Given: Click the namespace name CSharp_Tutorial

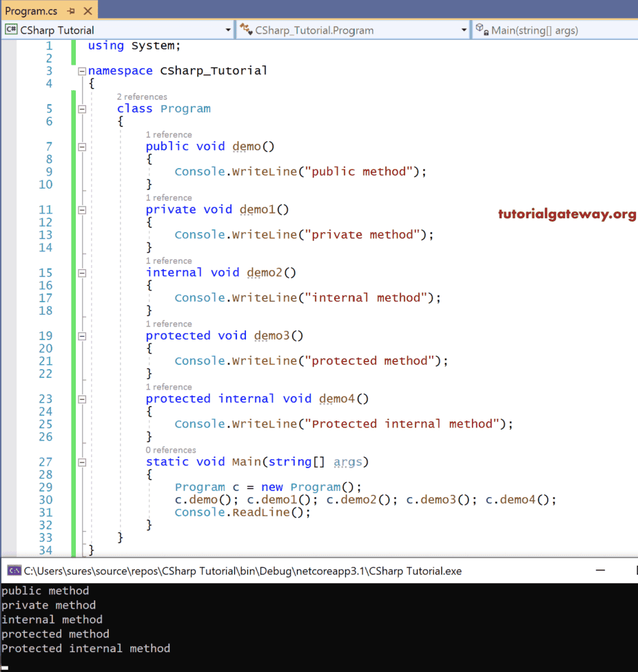Looking at the screenshot, I should point(214,71).
